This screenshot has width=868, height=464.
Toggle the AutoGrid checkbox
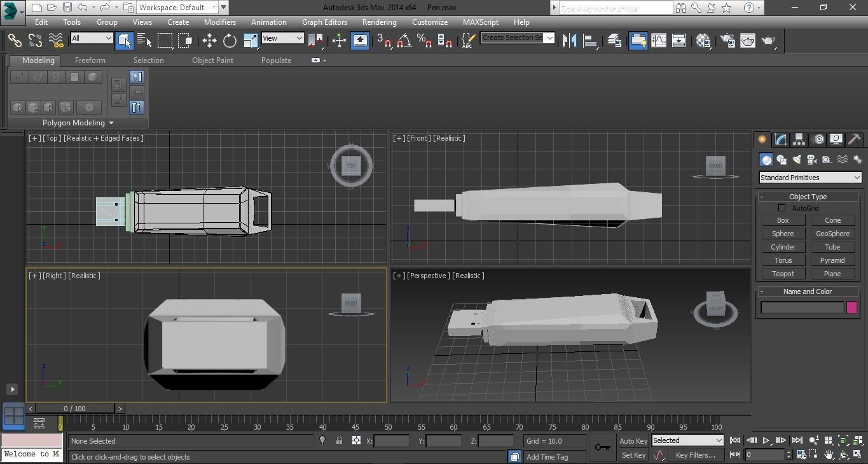pos(782,208)
